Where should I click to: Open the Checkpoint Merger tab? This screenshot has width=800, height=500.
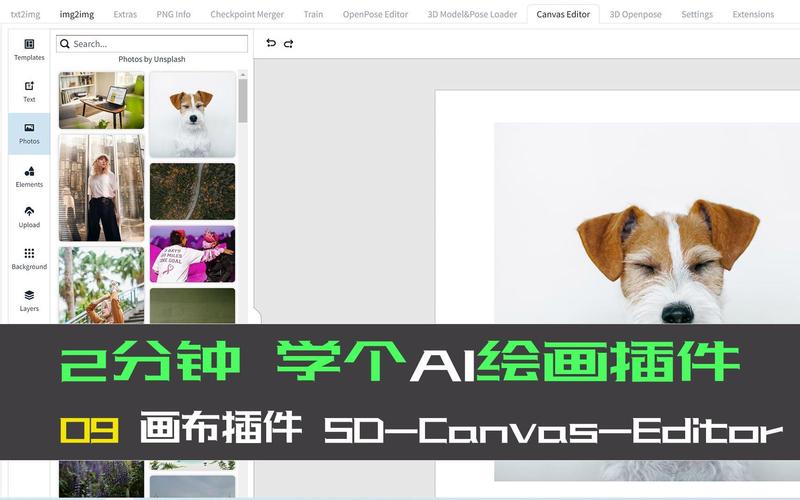(247, 14)
